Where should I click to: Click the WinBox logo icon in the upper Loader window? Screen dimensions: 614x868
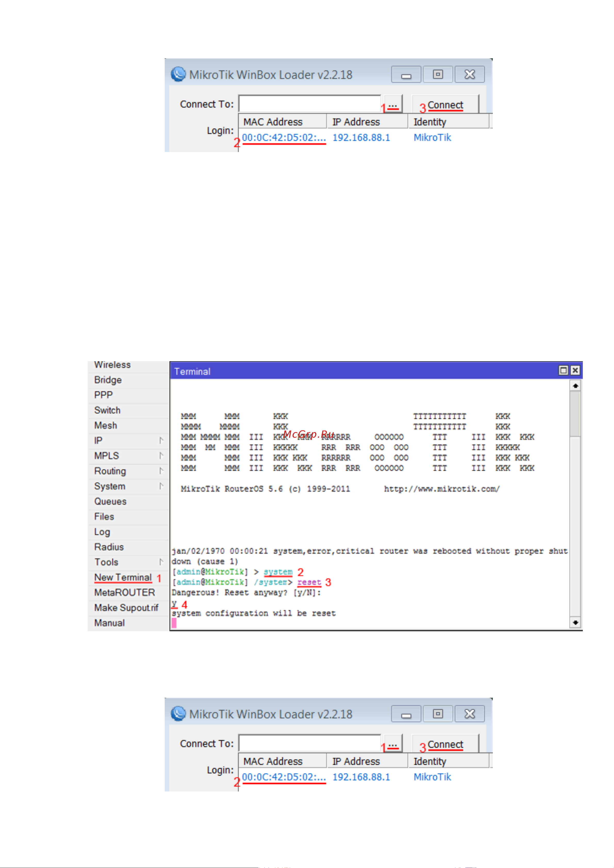pos(178,74)
